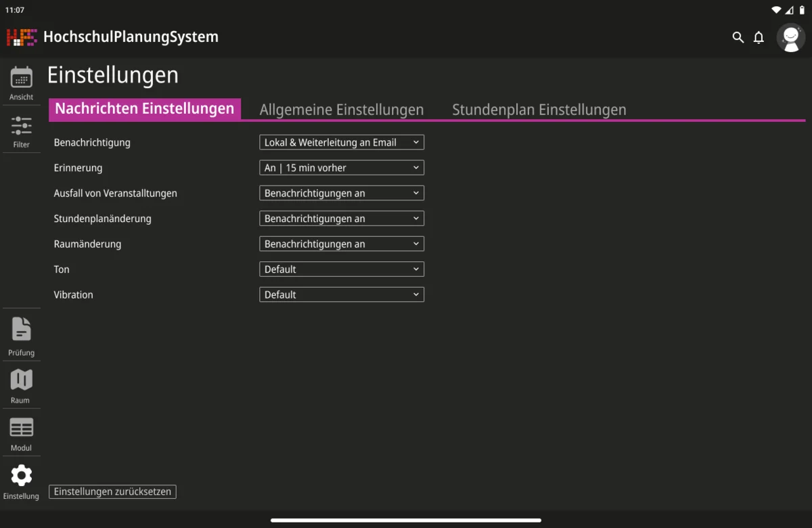Expand the Raumänderung notifications dropdown

point(342,244)
